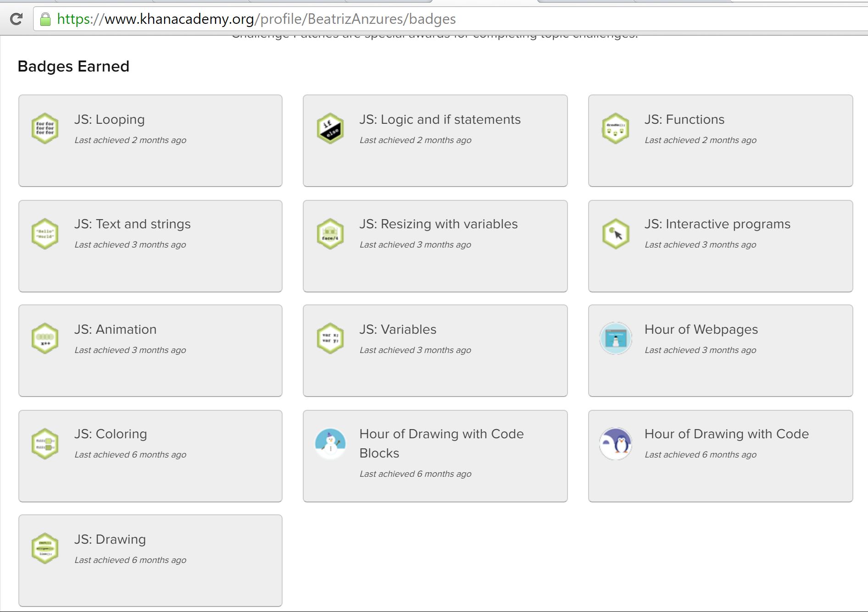868x612 pixels.
Task: Open the JS: Interactive programs title
Action: pyautogui.click(x=718, y=224)
